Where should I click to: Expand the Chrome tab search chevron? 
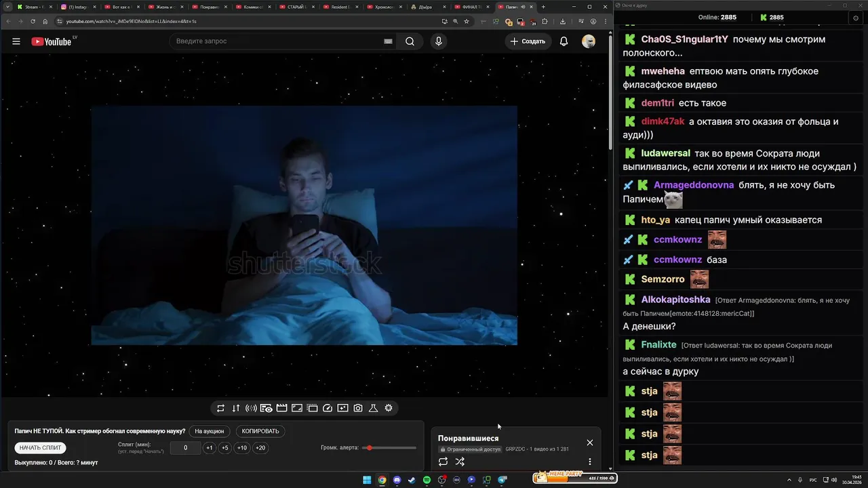point(6,7)
